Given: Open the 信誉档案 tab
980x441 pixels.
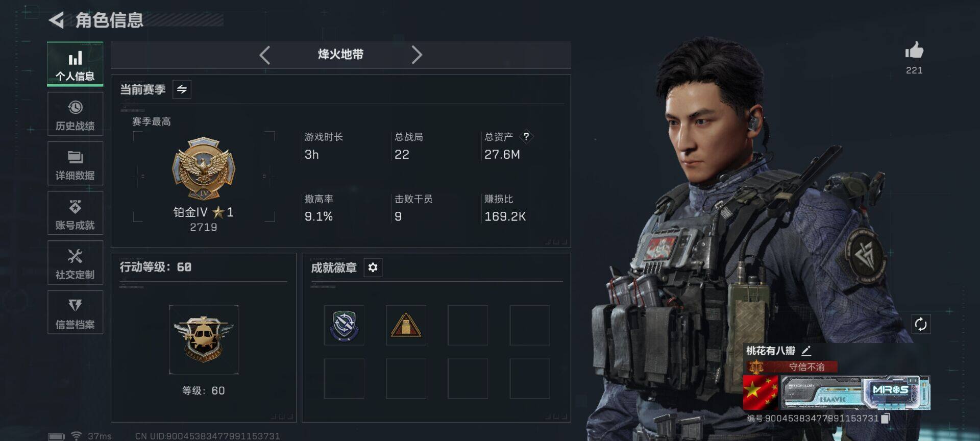Looking at the screenshot, I should tap(75, 312).
